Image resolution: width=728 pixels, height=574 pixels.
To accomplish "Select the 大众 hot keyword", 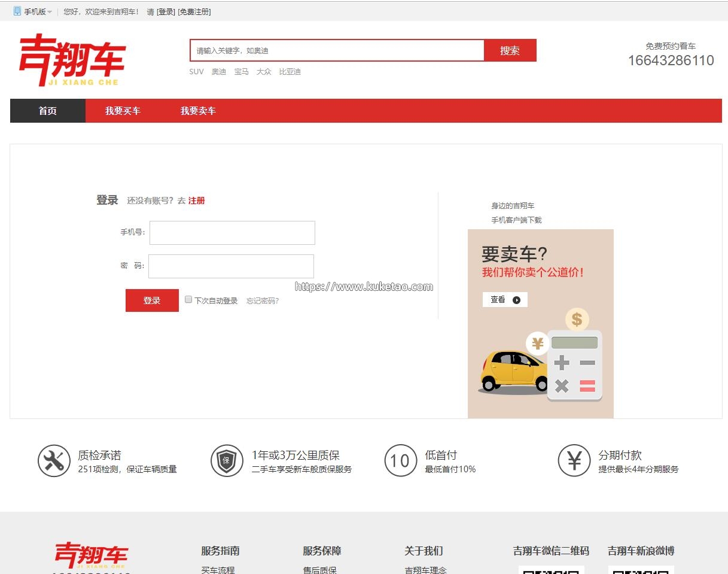I will point(264,72).
